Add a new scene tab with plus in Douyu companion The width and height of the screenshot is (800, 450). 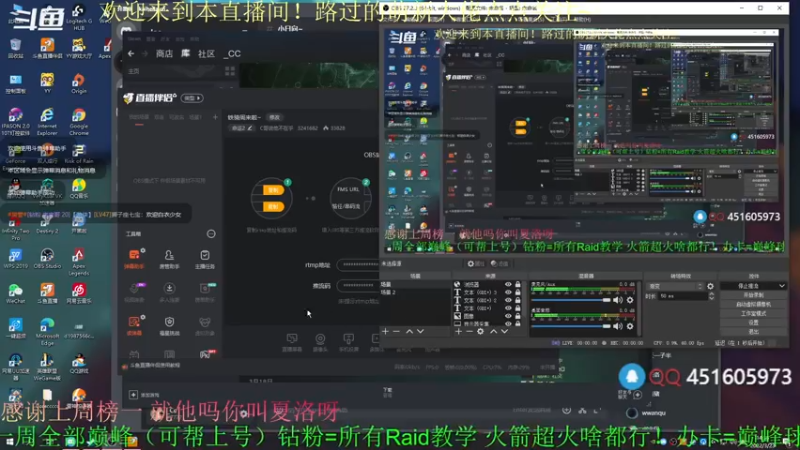(x=215, y=117)
